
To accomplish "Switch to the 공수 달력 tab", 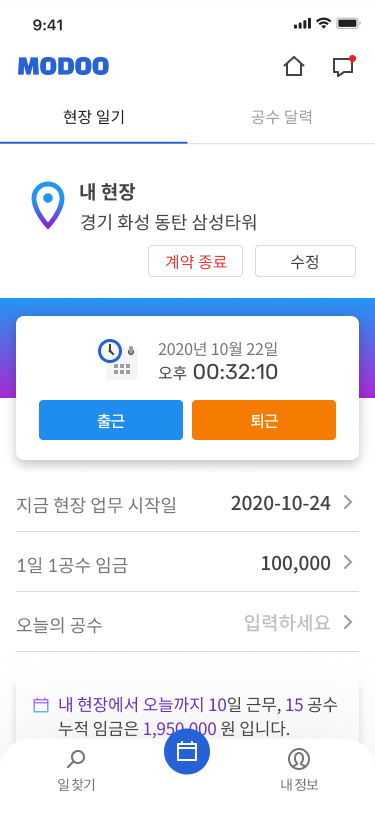I will 282,117.
